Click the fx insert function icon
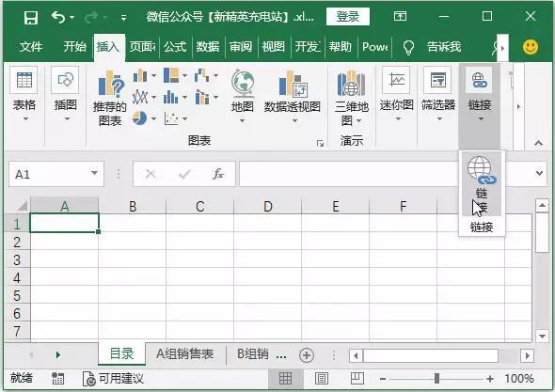 218,174
